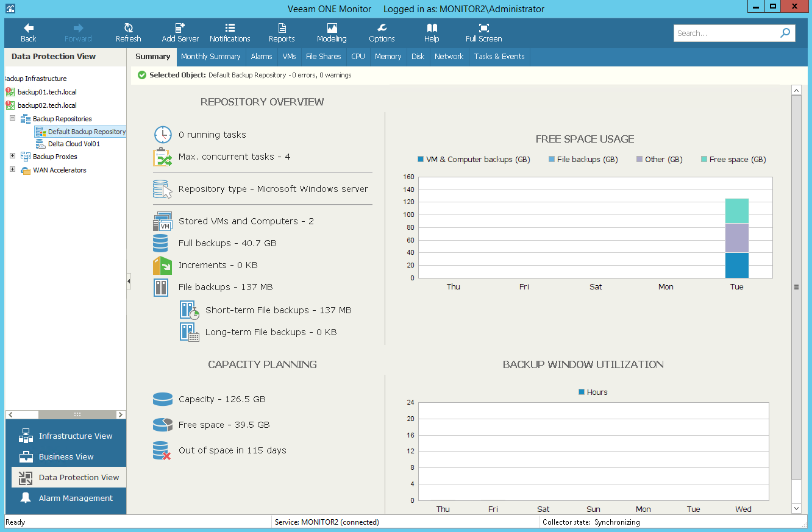Open the File Shares tab
Screen dimensions: 812x532
tap(324, 57)
